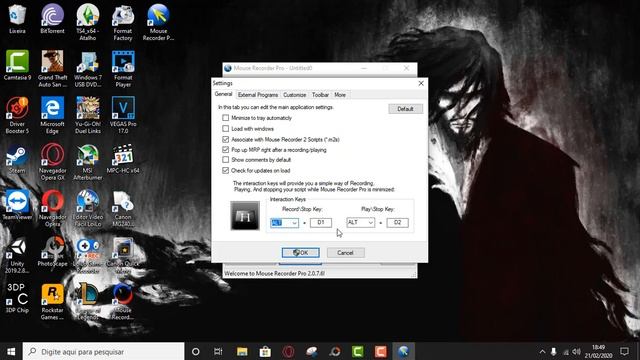Open Opera GX from the taskbar
640x360 pixels.
[289, 351]
